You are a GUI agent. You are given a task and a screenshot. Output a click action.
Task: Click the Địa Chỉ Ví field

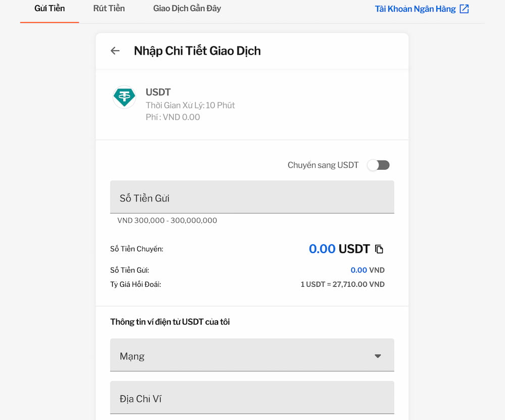point(252,398)
